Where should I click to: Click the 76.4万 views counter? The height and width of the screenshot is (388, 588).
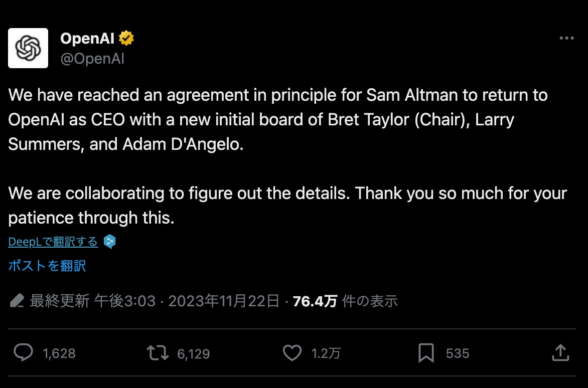click(315, 300)
